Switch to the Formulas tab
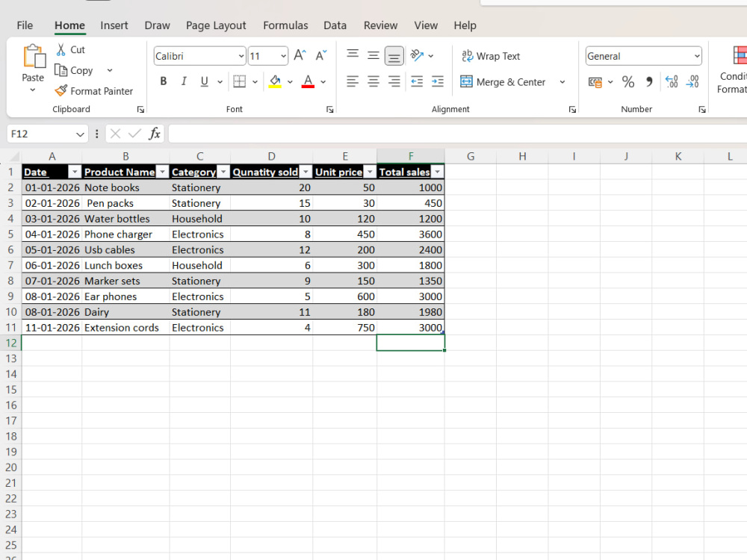Image resolution: width=747 pixels, height=560 pixels. (x=285, y=25)
